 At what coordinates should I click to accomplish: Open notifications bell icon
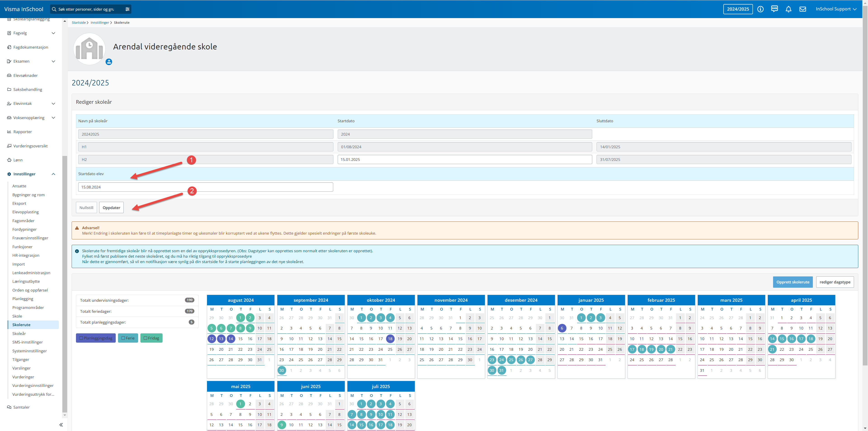788,9
